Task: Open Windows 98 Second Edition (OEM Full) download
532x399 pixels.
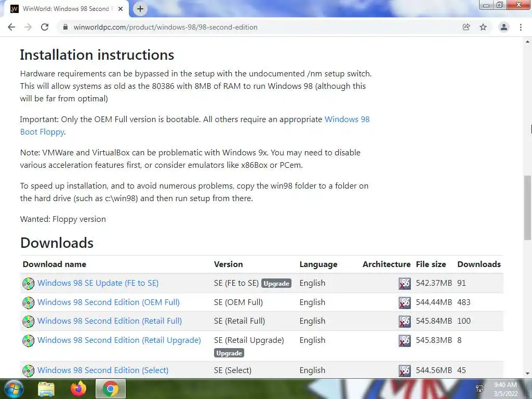Action: (109, 302)
